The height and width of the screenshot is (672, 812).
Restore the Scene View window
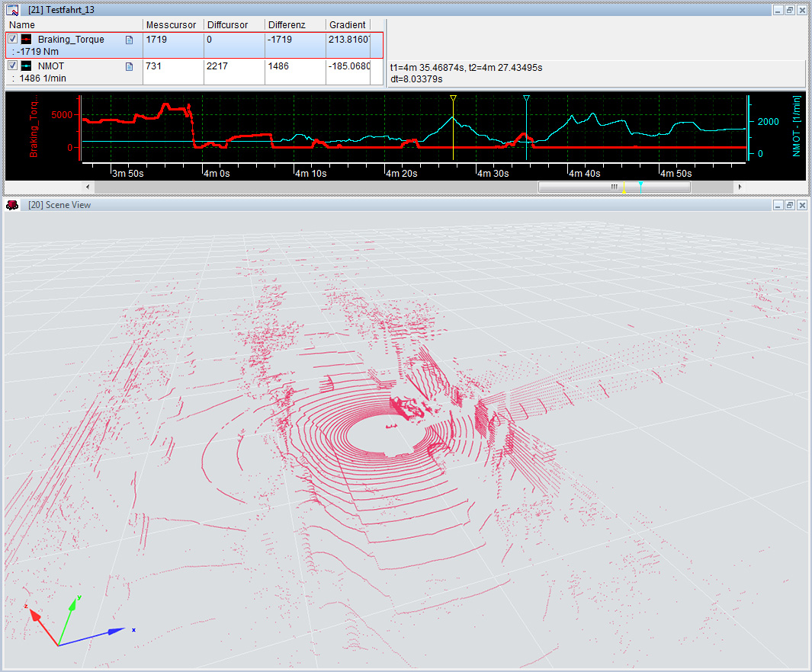click(x=790, y=205)
